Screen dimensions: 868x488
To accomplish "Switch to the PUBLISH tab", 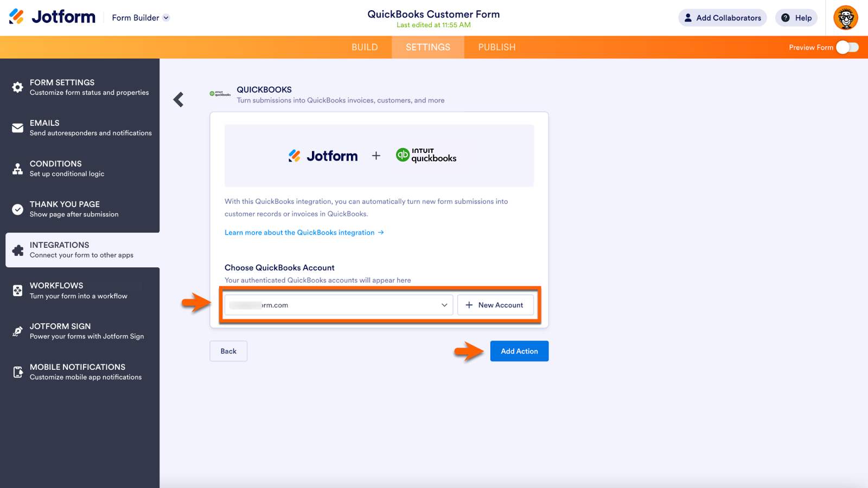I will tap(497, 47).
